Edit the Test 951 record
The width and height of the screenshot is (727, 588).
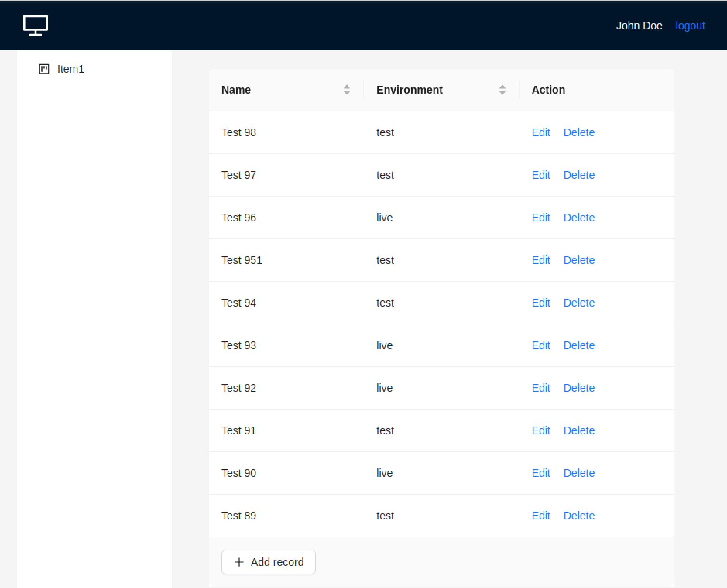coord(541,260)
